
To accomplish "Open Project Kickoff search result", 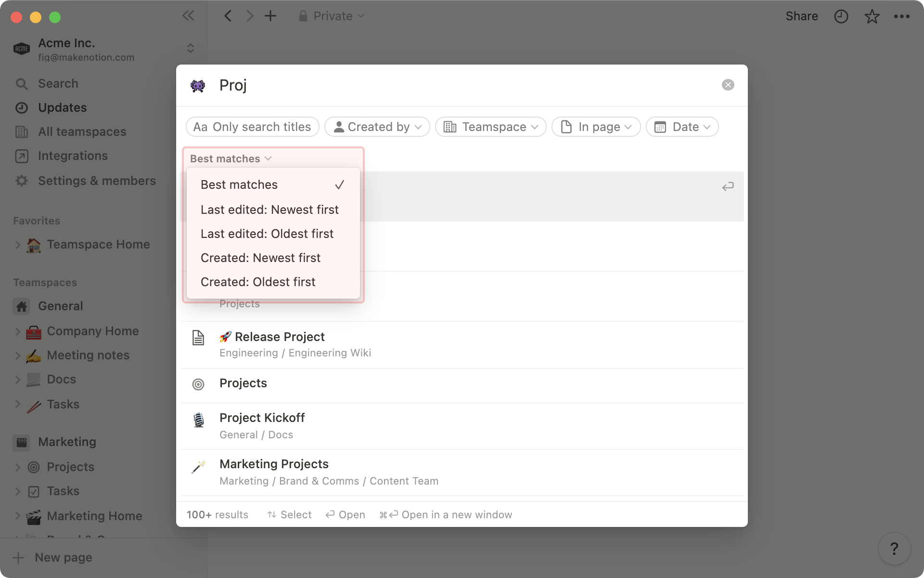I will pos(462,426).
